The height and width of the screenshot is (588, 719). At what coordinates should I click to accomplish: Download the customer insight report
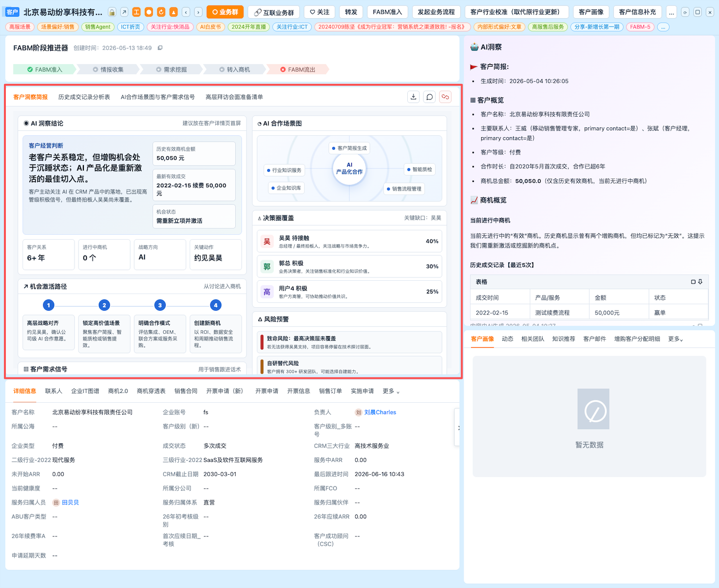click(x=414, y=97)
